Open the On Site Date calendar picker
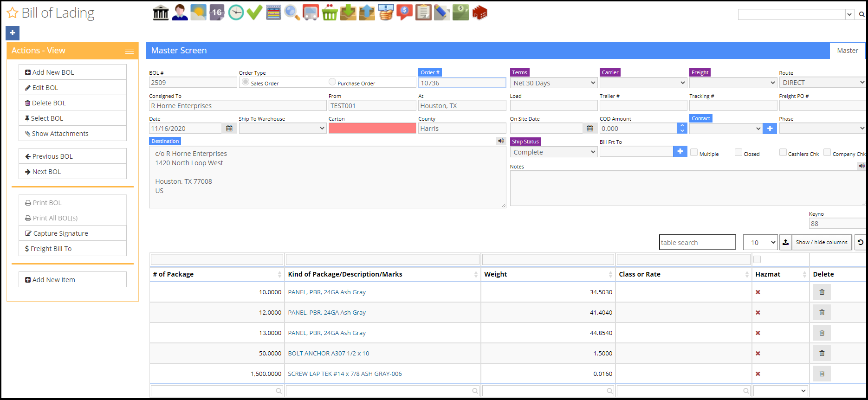 [590, 129]
